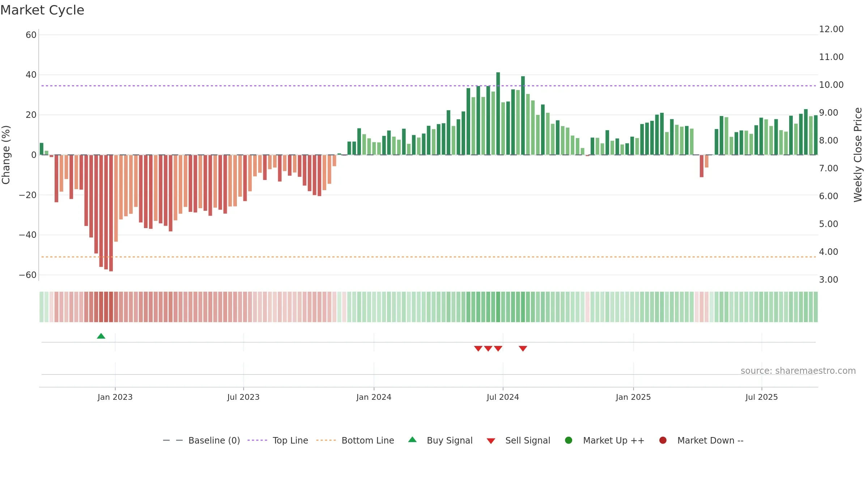The width and height of the screenshot is (868, 488).
Task: Click the 40 tick on the Change axis
Action: coord(31,75)
